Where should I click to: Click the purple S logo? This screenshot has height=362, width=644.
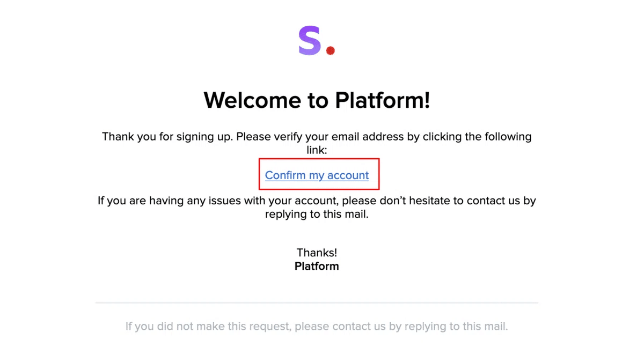tap(310, 41)
